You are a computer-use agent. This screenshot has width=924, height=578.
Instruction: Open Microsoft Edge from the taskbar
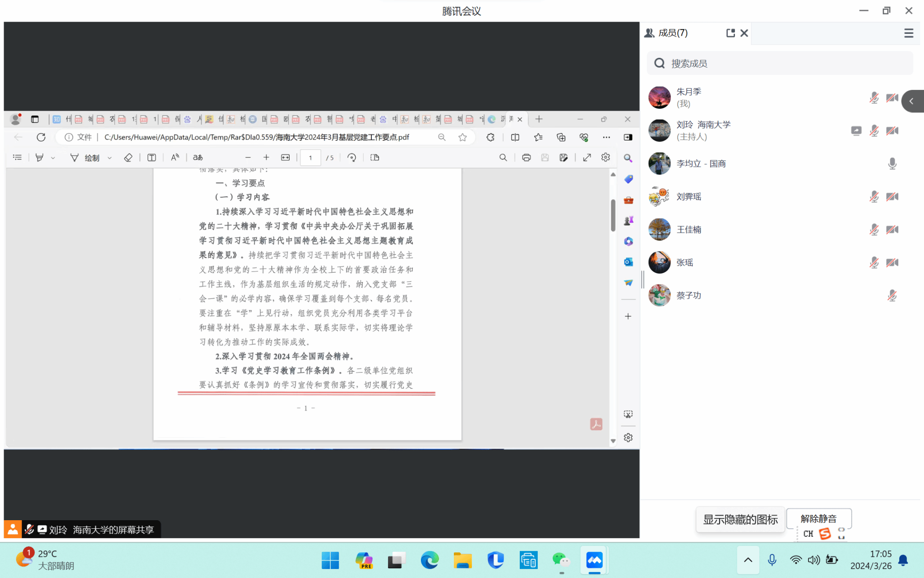pyautogui.click(x=430, y=560)
